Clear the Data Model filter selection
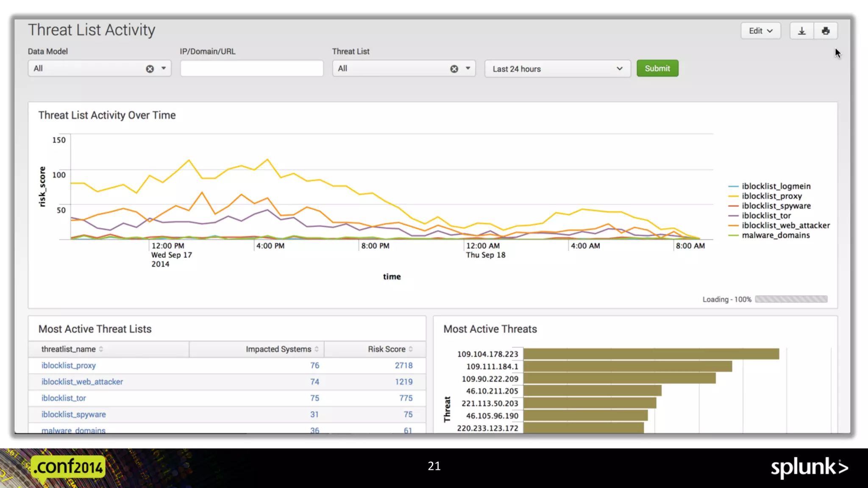Screen dimensions: 868x488 click(150, 69)
